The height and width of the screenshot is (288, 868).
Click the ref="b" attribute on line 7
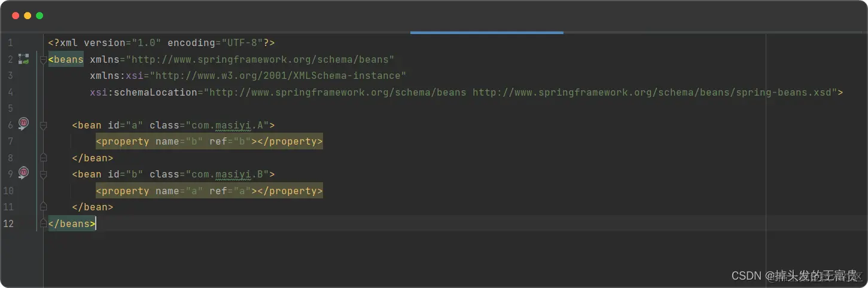[x=230, y=142]
